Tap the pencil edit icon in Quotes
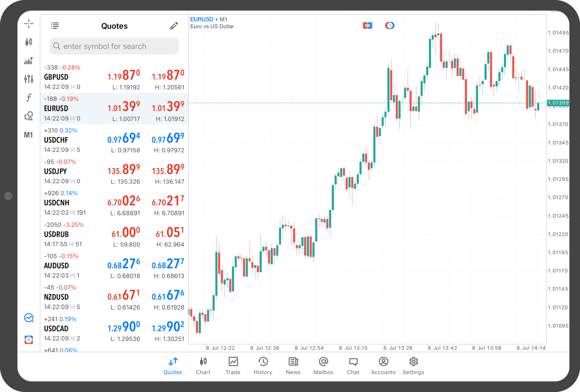Viewport: 580px width, 392px height. [174, 26]
